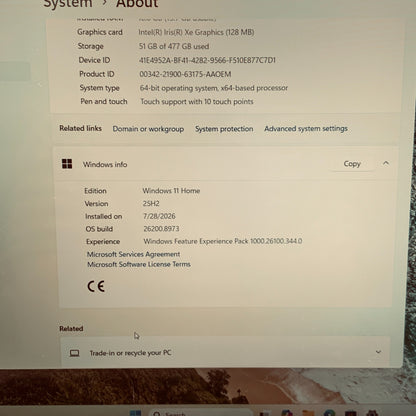Click the CE certification mark

96,286
